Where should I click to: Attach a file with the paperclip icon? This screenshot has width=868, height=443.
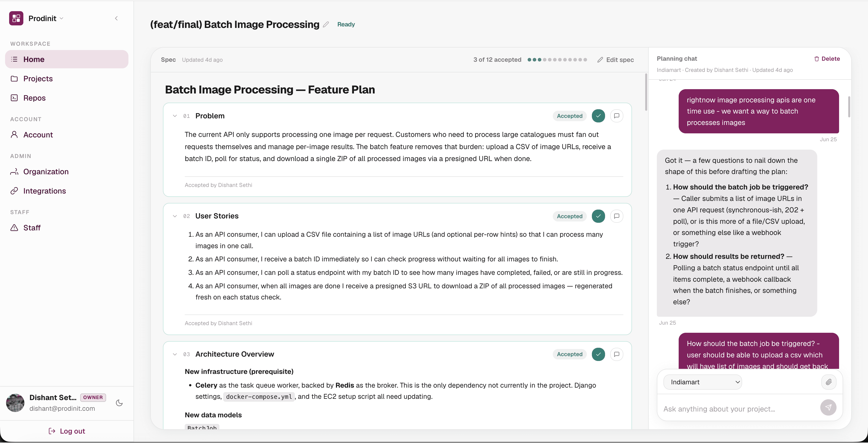point(829,382)
